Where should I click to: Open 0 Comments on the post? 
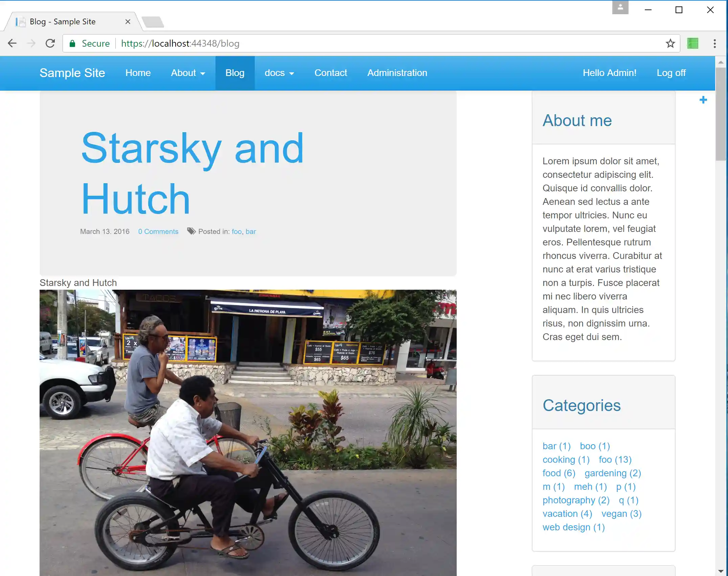point(158,231)
